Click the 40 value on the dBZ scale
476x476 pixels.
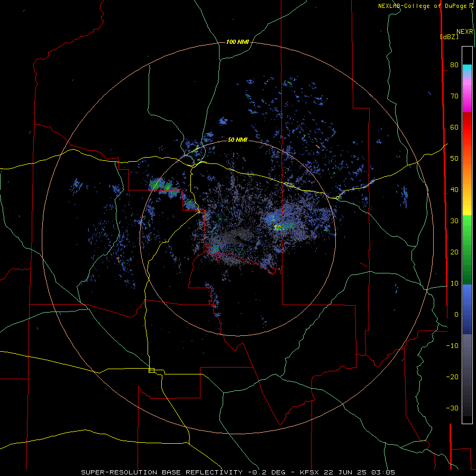pyautogui.click(x=454, y=190)
